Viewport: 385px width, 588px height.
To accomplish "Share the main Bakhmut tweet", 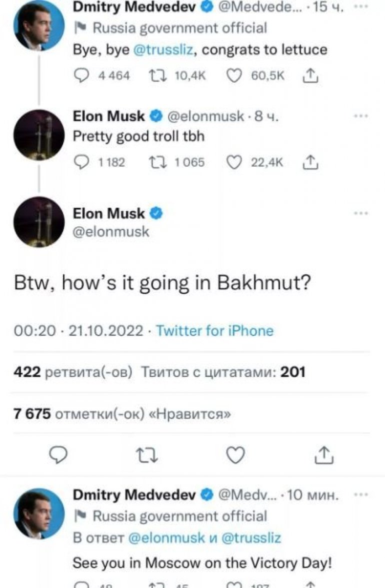I will (x=325, y=455).
